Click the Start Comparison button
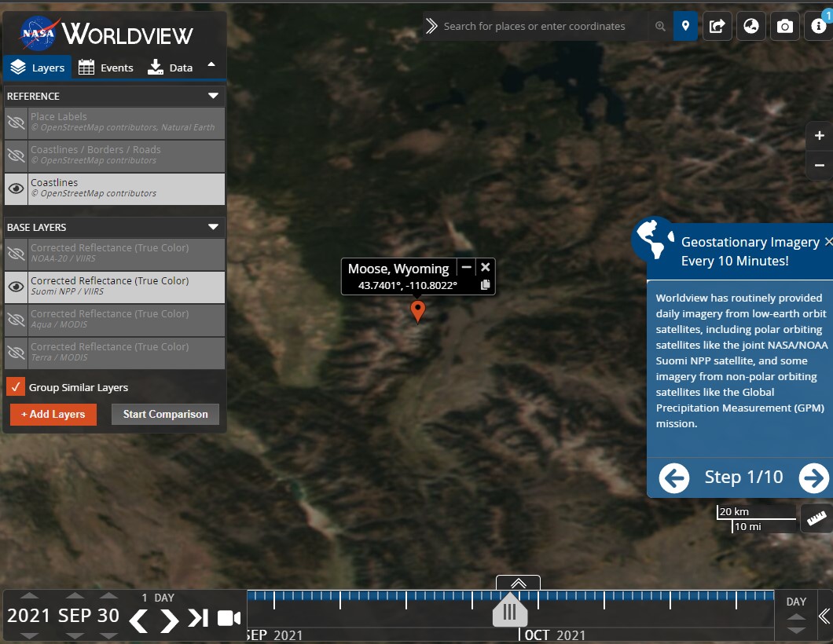This screenshot has height=644, width=833. point(165,414)
